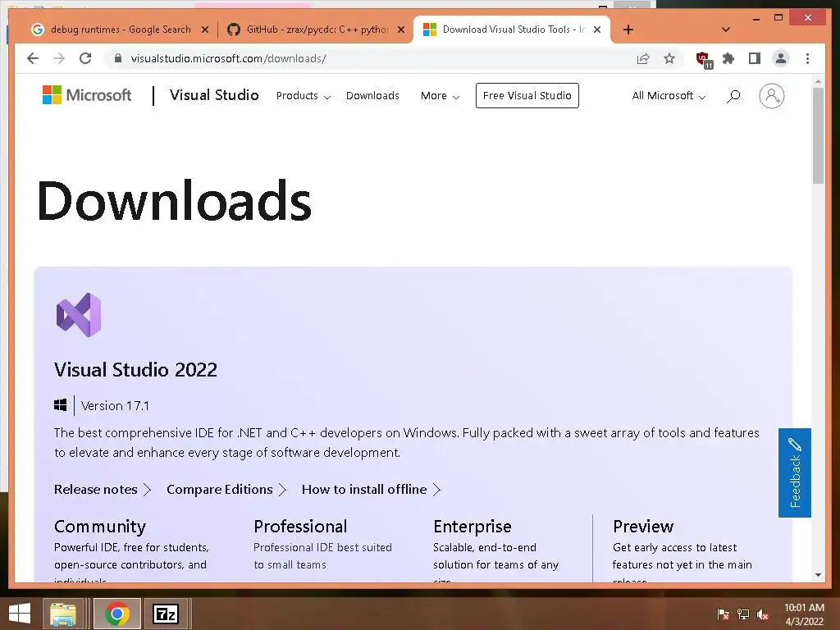Open the Windows Start button
Viewport: 840px width, 630px height.
point(20,614)
